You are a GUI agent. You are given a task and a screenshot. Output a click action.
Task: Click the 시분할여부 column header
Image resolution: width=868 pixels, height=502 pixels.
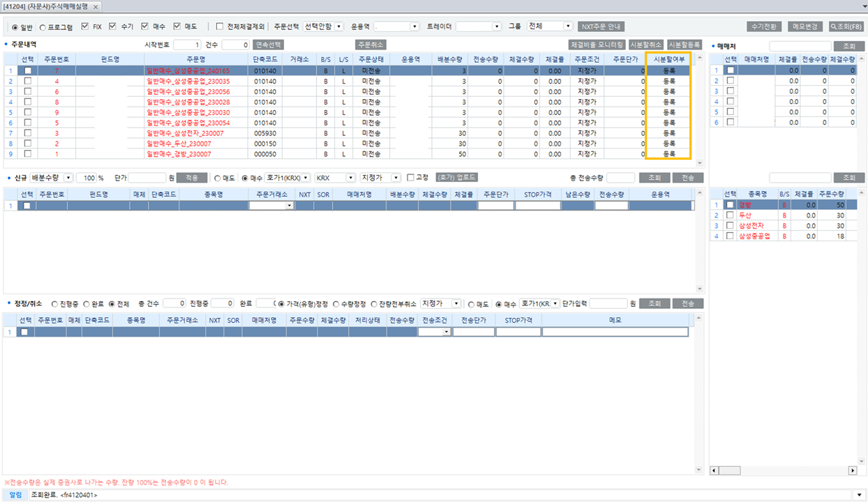tap(668, 60)
